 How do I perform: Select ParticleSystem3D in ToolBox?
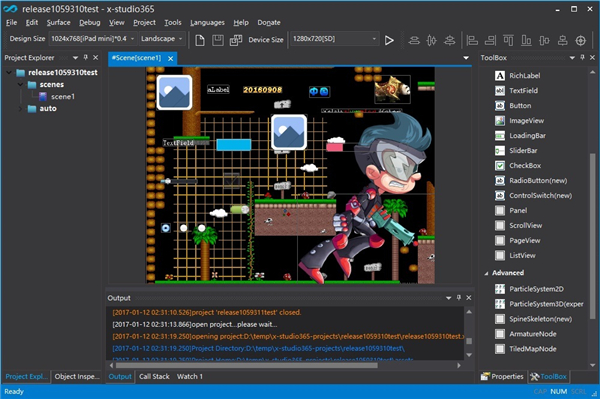click(539, 304)
